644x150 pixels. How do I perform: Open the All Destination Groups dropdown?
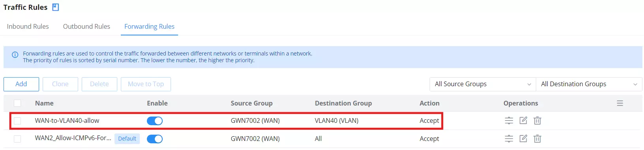point(589,84)
